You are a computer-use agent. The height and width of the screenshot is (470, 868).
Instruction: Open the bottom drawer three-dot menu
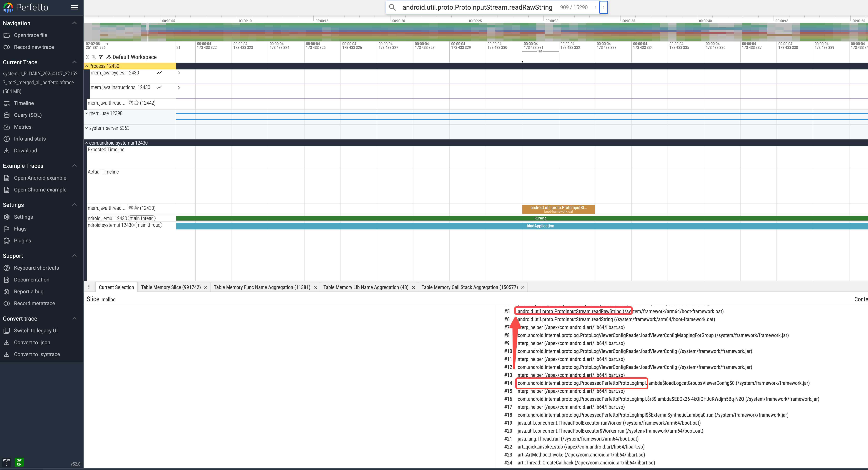[x=89, y=287]
